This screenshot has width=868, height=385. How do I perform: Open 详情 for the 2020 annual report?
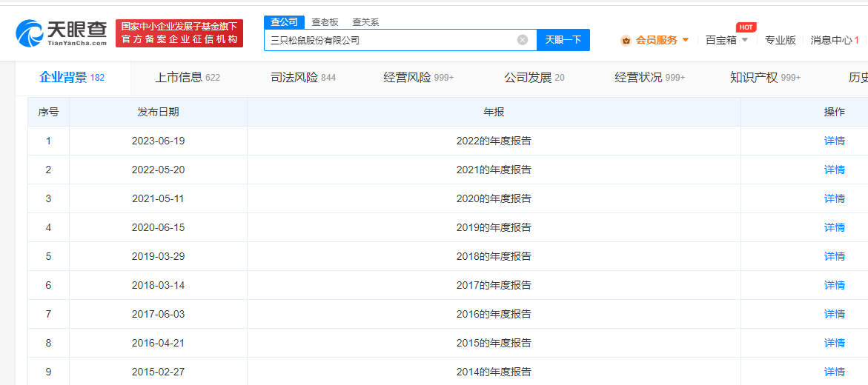tap(835, 198)
